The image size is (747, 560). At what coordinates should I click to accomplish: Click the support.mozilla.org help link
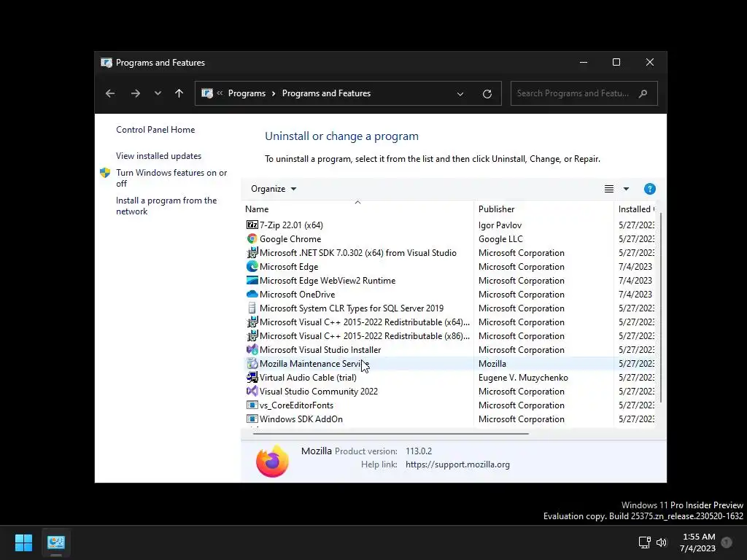(457, 464)
